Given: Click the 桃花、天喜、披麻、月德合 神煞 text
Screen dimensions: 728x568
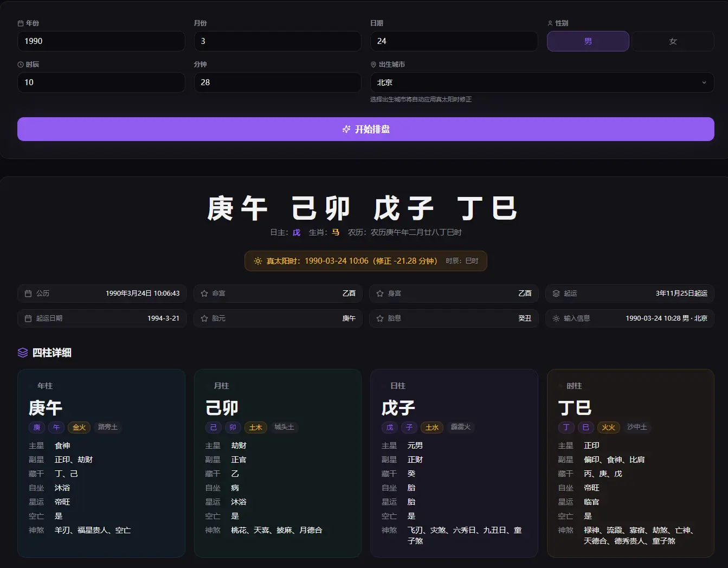Looking at the screenshot, I should (x=276, y=531).
